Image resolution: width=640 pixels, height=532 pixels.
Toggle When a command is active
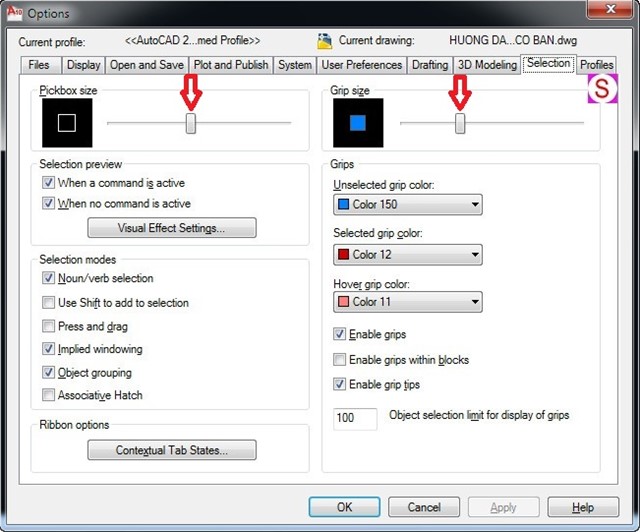[x=48, y=182]
